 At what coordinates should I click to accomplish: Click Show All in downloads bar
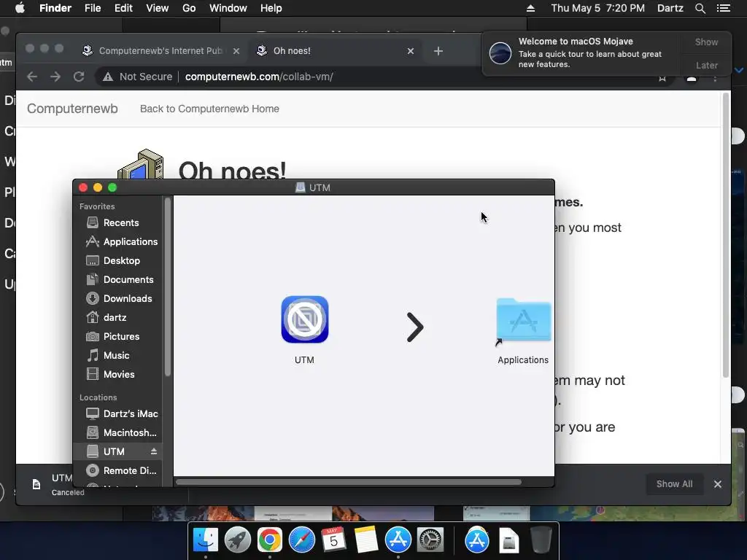point(674,484)
